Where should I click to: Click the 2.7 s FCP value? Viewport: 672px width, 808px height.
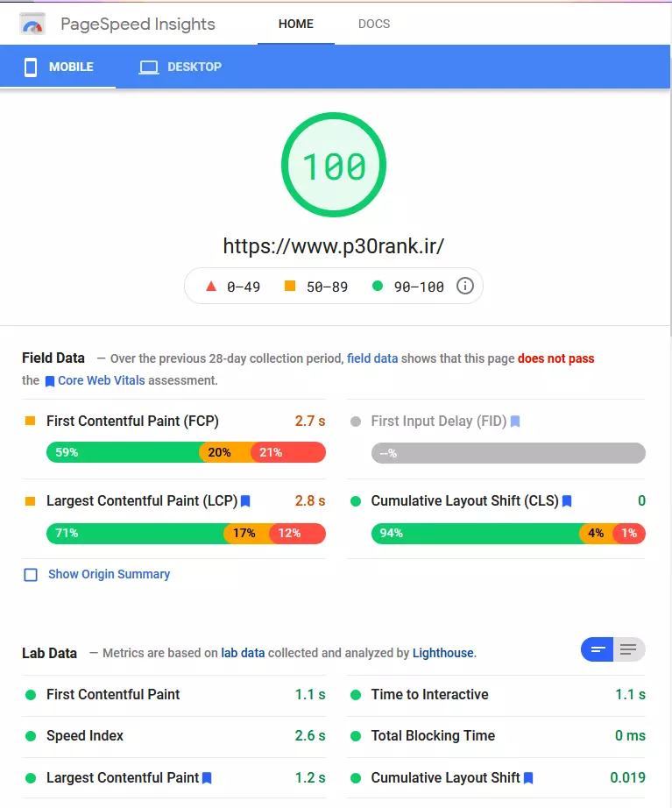coord(310,421)
